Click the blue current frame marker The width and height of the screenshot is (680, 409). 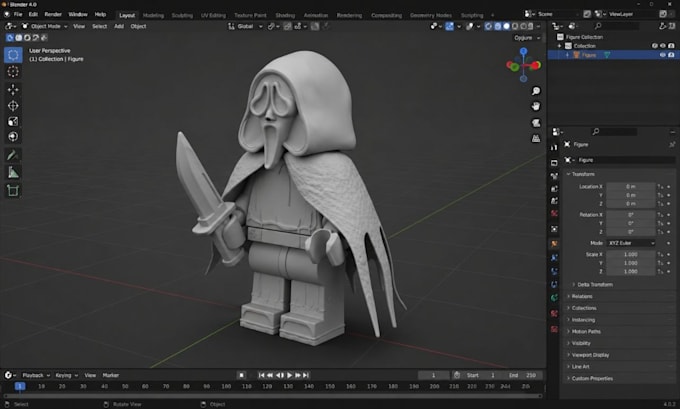pos(20,386)
